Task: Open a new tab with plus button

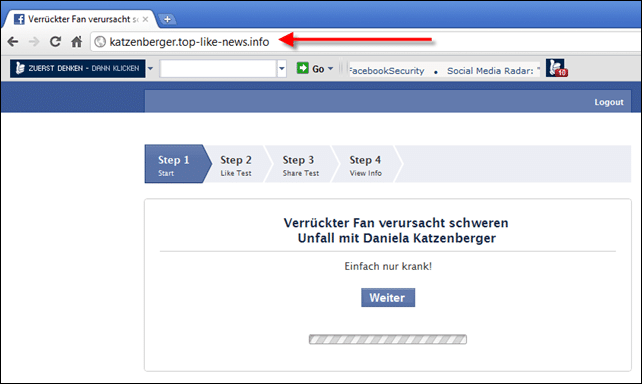Action: coord(167,19)
